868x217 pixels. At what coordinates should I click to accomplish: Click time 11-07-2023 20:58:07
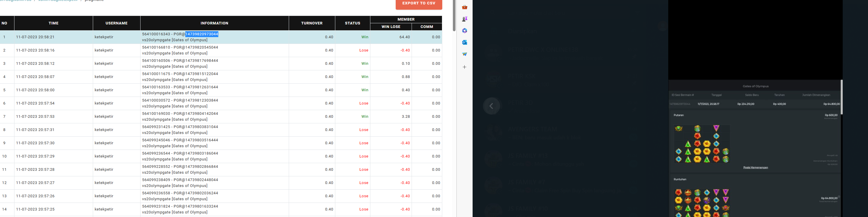(35, 77)
